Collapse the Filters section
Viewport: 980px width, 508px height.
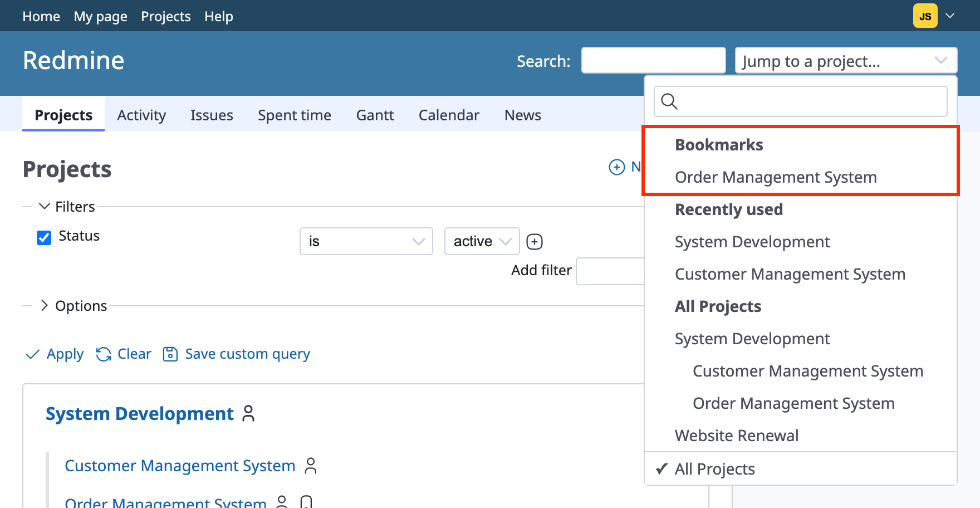pos(67,207)
